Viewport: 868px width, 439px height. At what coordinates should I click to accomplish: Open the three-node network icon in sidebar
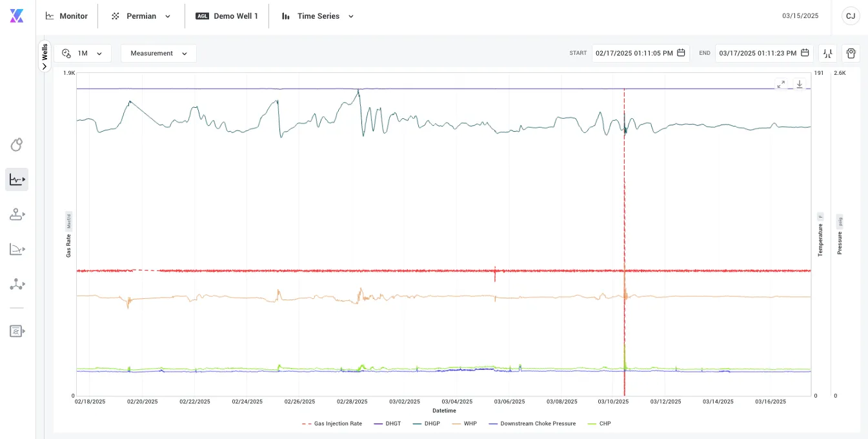click(x=17, y=284)
